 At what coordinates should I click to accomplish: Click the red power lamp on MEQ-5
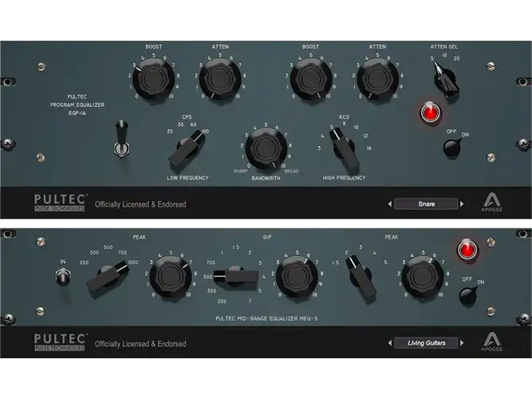click(467, 250)
